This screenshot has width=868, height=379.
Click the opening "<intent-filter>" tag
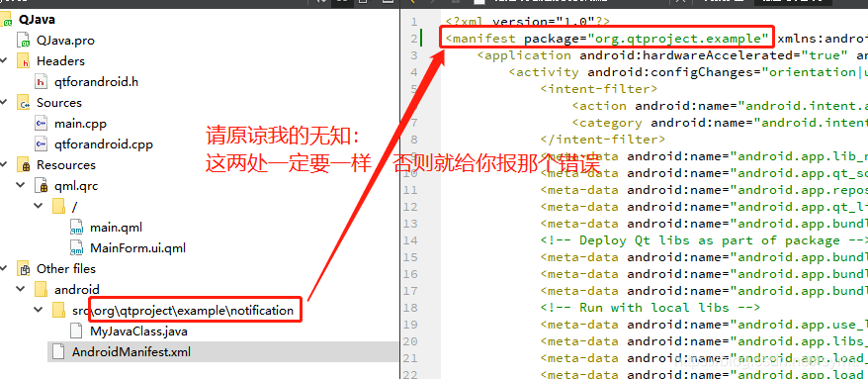[598, 89]
